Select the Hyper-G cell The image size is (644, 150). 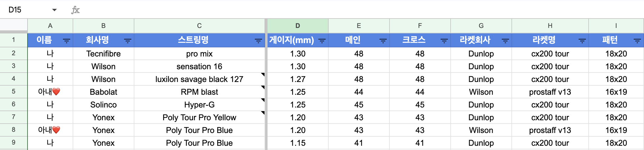point(199,104)
